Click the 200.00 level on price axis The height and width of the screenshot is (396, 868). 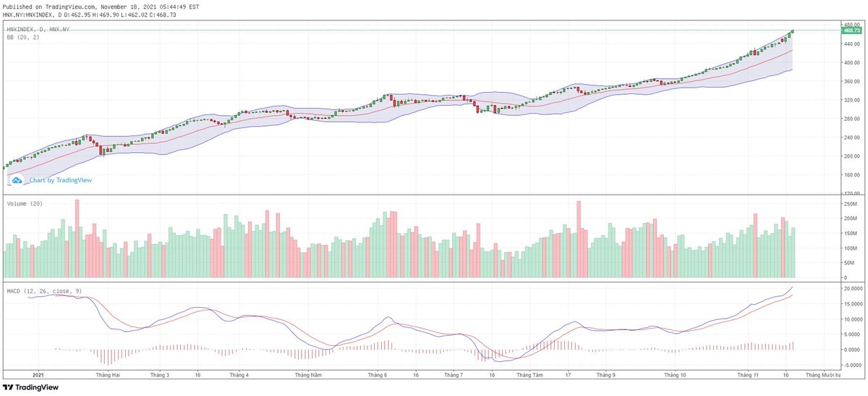click(851, 156)
